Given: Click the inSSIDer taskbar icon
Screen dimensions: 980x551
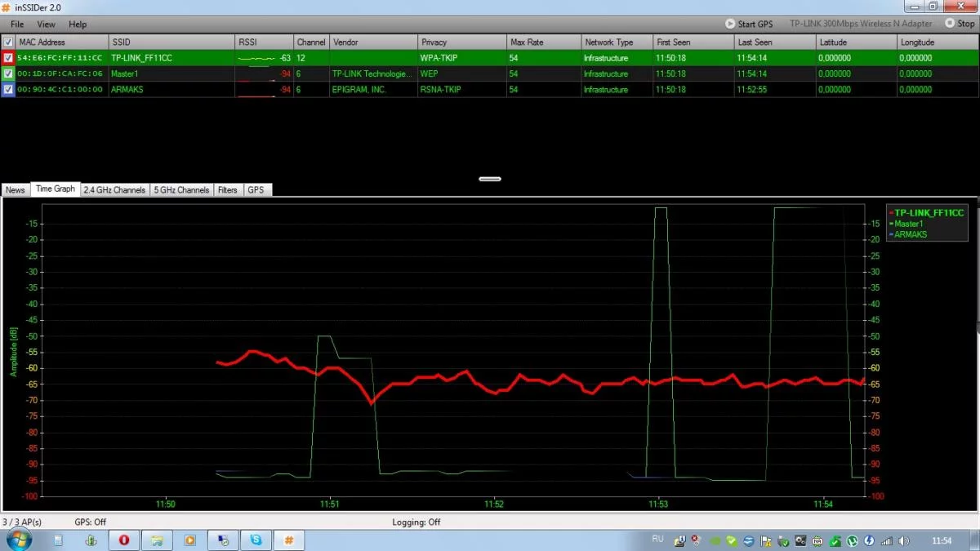Looking at the screenshot, I should click(288, 540).
